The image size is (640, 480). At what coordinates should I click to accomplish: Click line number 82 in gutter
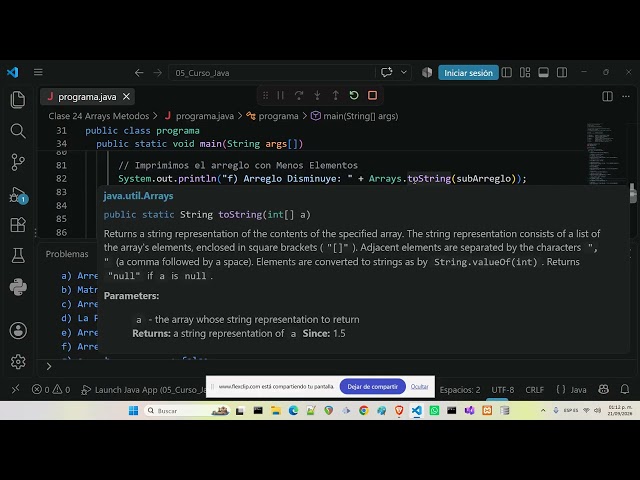[x=61, y=178]
